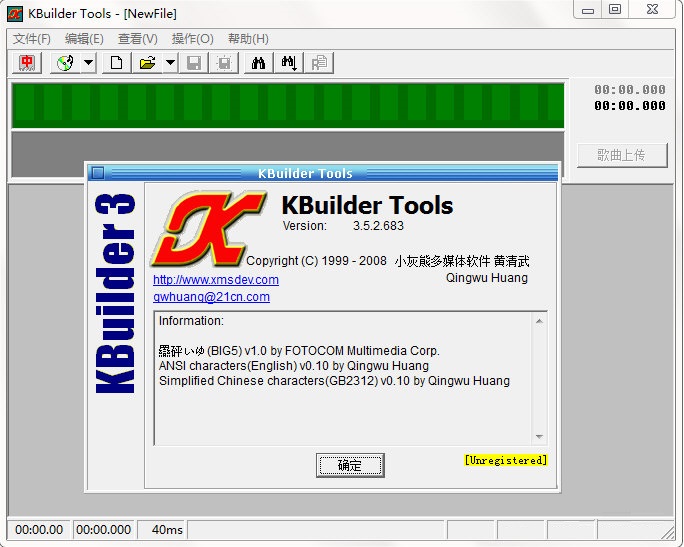The height and width of the screenshot is (547, 684).
Task: Click the save floppy disk icon
Action: tap(194, 63)
